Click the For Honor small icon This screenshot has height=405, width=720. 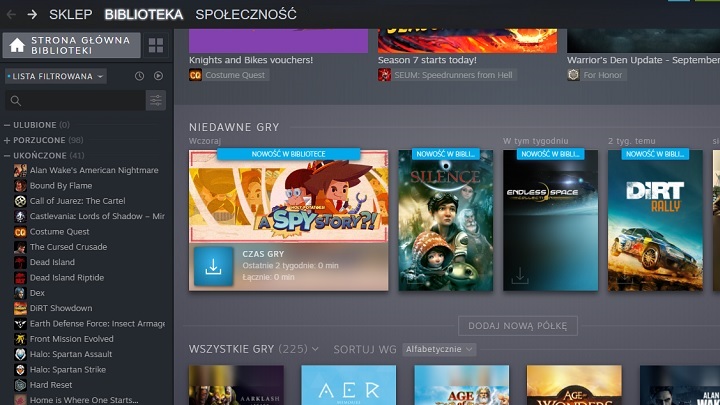tap(574, 75)
